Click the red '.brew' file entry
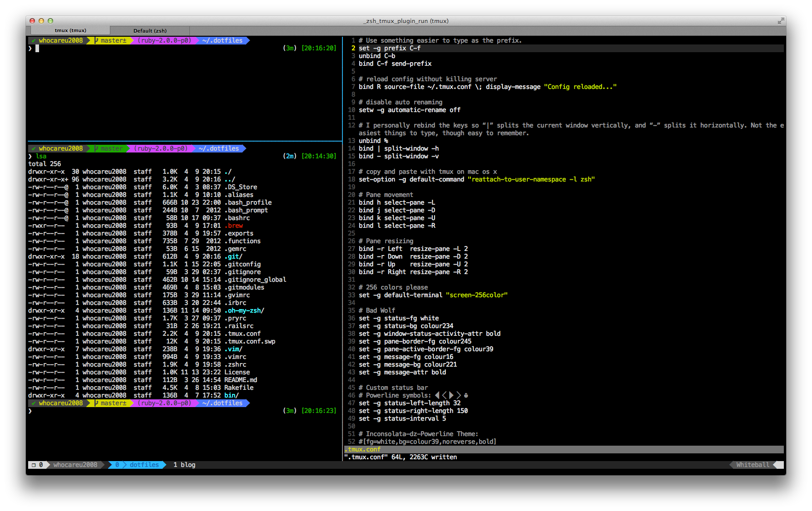 233,226
